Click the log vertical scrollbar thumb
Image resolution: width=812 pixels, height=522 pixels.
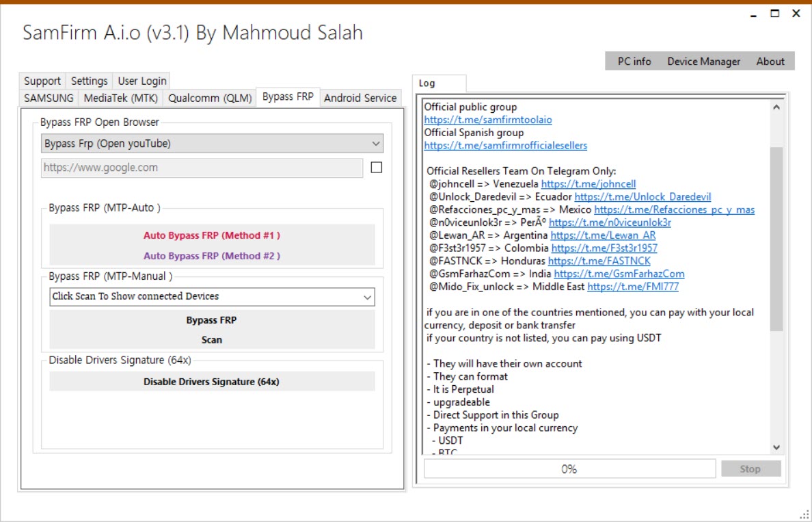tap(776, 239)
